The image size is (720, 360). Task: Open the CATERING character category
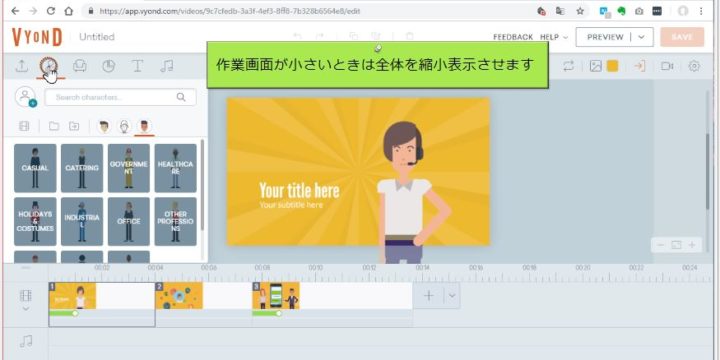82,168
